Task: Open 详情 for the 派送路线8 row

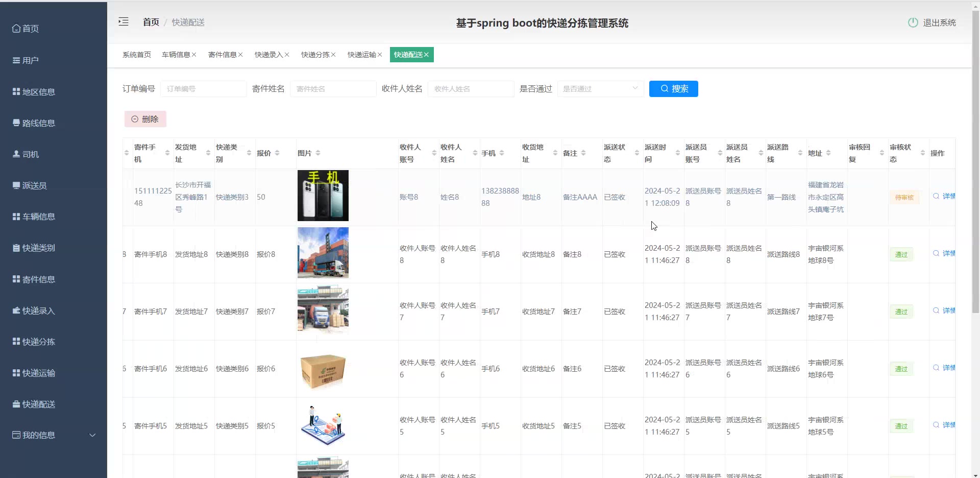Action: point(945,253)
